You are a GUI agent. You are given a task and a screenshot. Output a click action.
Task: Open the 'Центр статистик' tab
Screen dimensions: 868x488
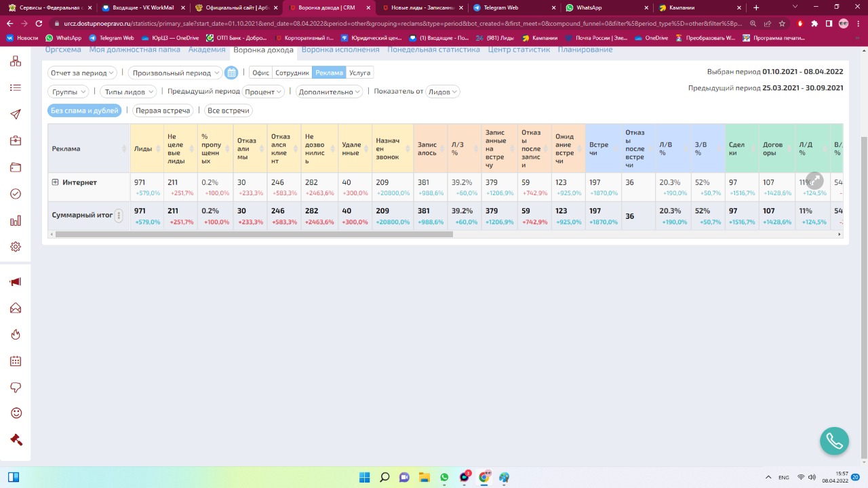pyautogui.click(x=519, y=49)
